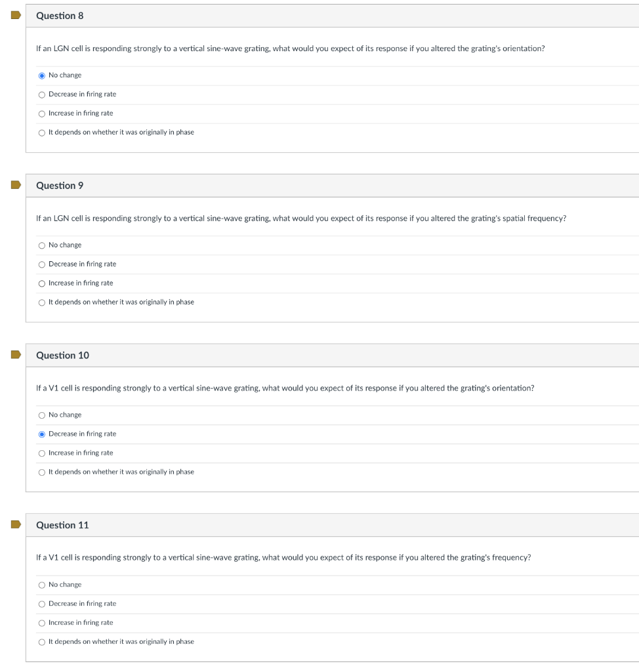Choose "Decrease in firing rate" in Question 9
Image resolution: width=639 pixels, height=672 pixels.
[42, 264]
